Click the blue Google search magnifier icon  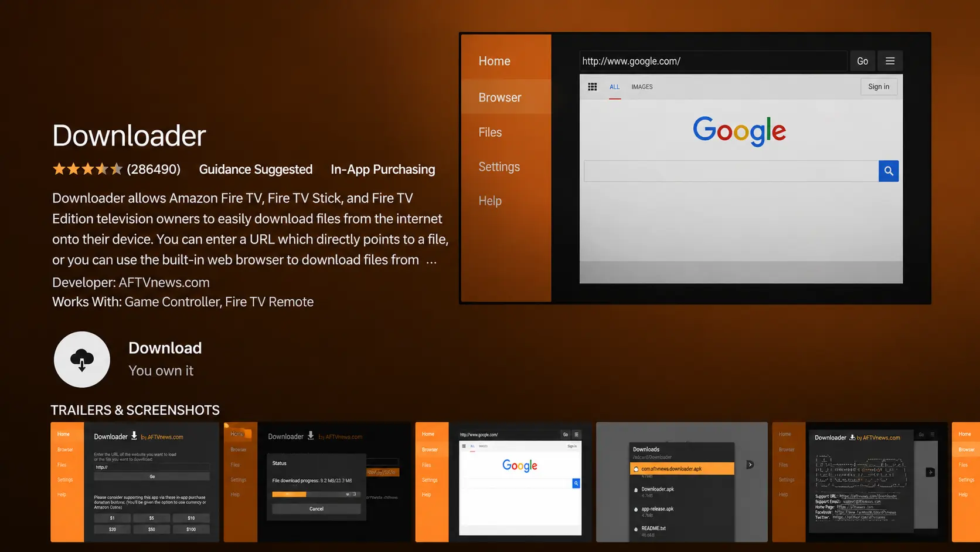click(889, 171)
